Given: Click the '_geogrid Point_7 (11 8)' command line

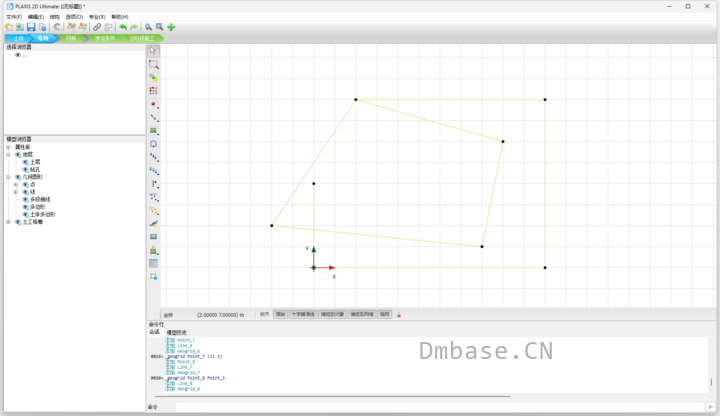Looking at the screenshot, I should (194, 356).
